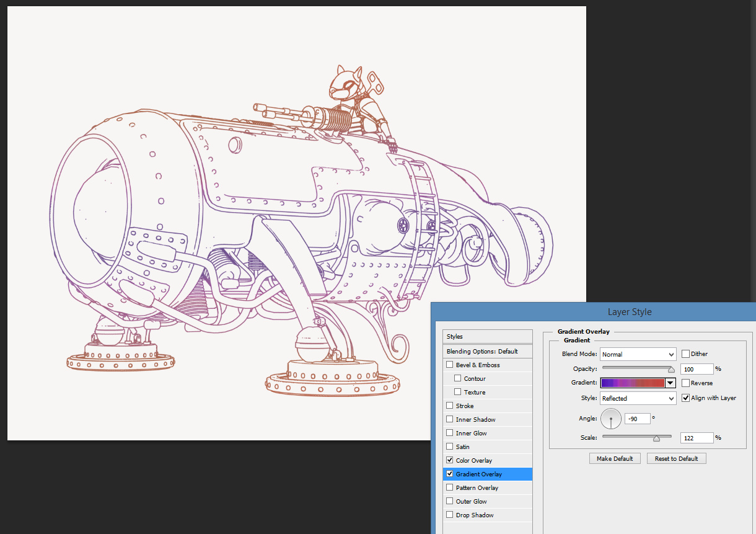Open the Blend Mode dropdown
The image size is (756, 534).
(x=638, y=354)
